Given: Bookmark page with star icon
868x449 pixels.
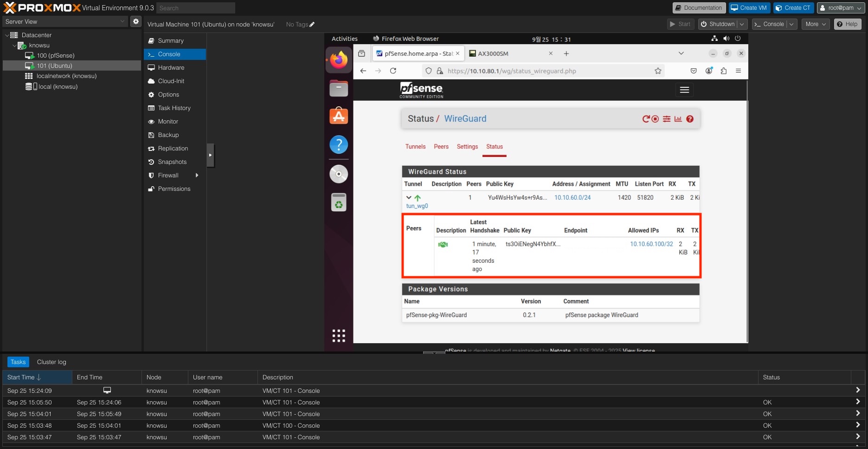Looking at the screenshot, I should pos(658,71).
